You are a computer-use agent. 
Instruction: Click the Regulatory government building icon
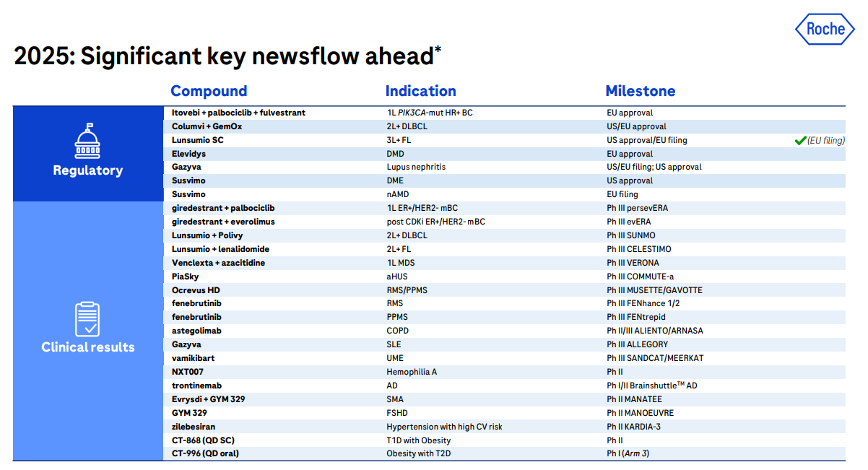point(88,140)
